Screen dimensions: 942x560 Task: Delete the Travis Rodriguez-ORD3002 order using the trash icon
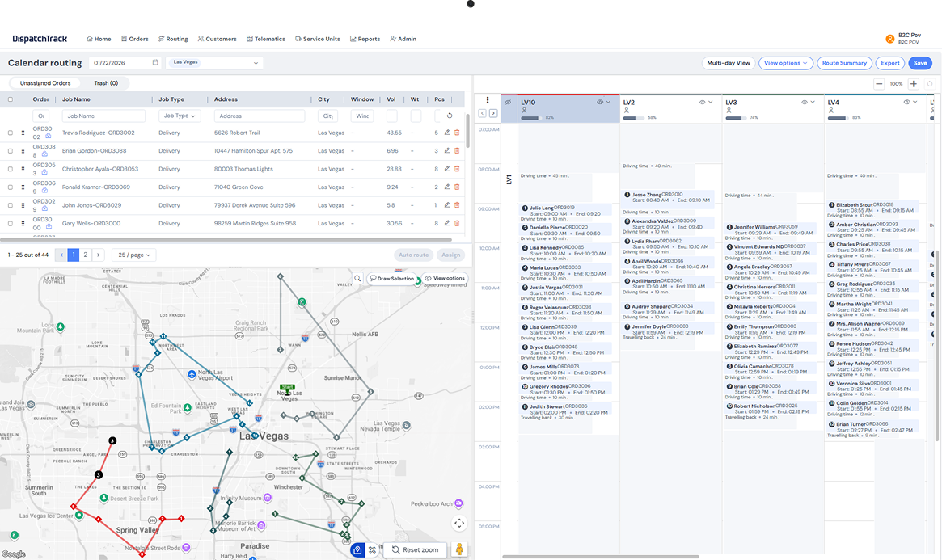click(x=457, y=133)
